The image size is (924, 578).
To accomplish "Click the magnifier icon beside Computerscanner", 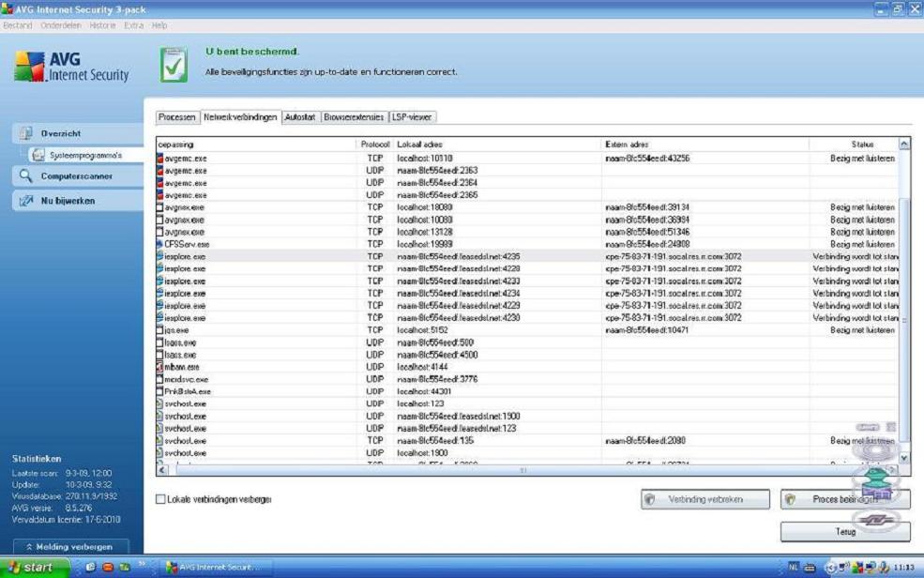I will pos(26,175).
